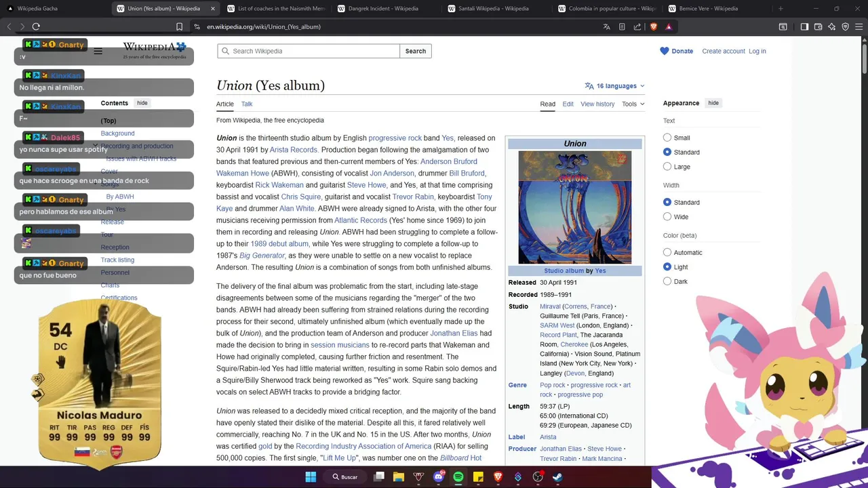The width and height of the screenshot is (868, 488).
Task: Open Discord from the taskbar
Action: click(x=438, y=476)
